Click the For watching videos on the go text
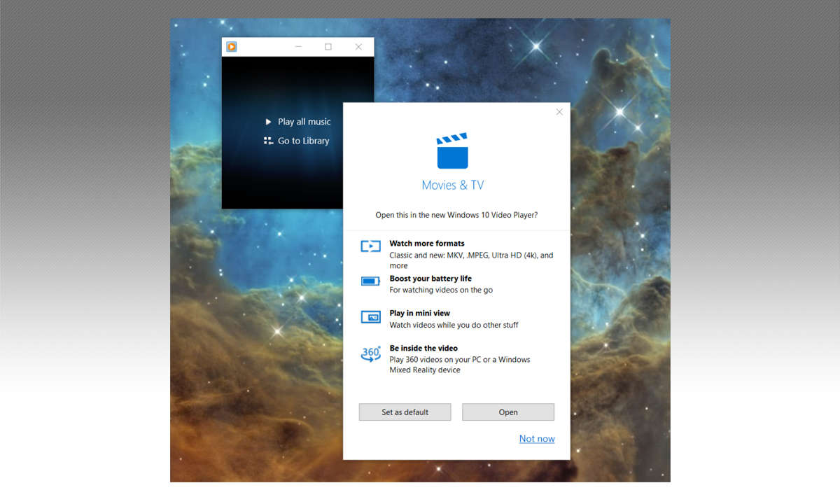 coord(441,290)
